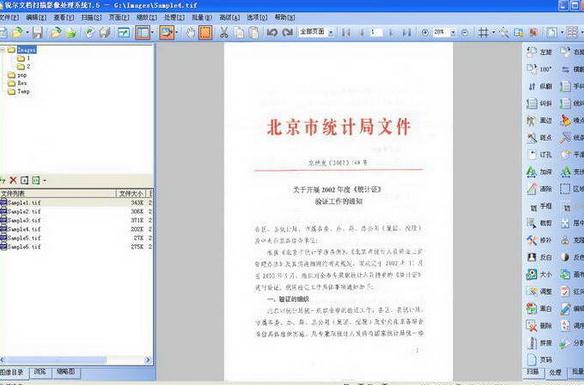The image size is (584, 385).
Task: Open the zoom percentage dropdown arrow
Action: click(x=453, y=33)
